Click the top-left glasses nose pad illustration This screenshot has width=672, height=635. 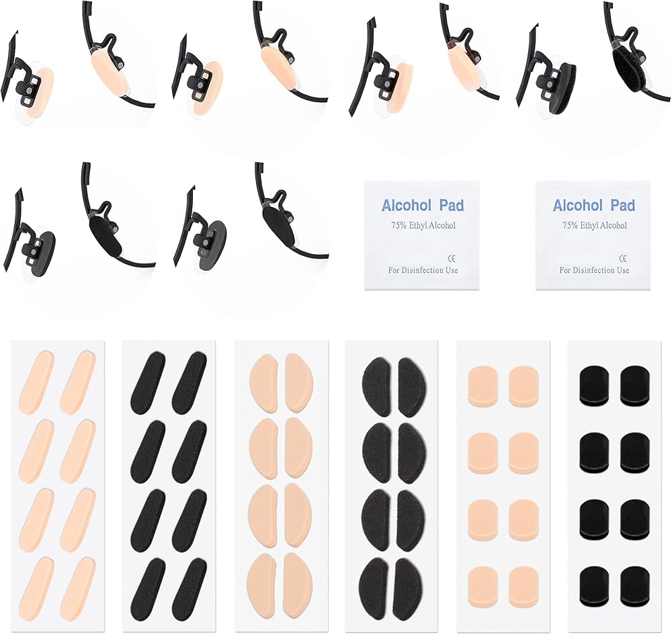28,78
